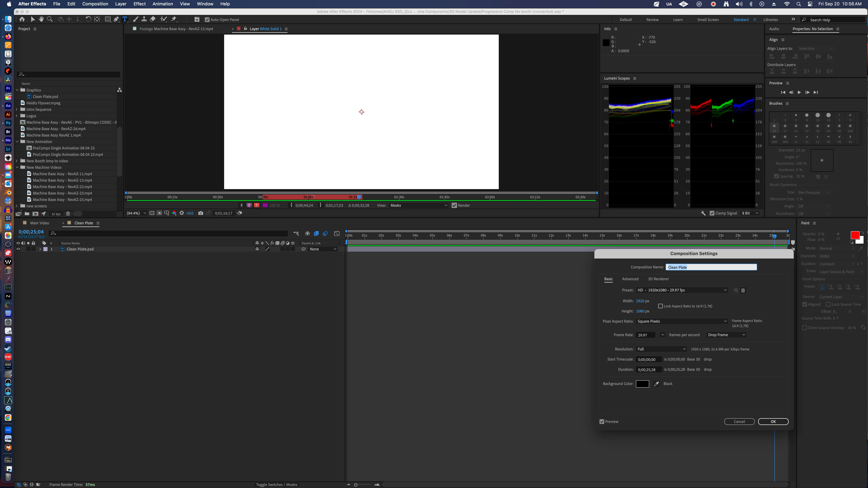The height and width of the screenshot is (488, 868).
Task: Switch to the Advanced tab
Action: (630, 279)
